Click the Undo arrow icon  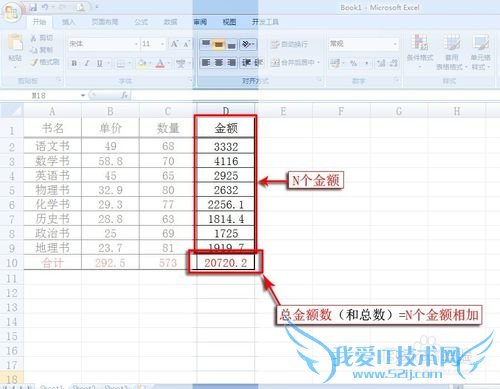(46, 7)
